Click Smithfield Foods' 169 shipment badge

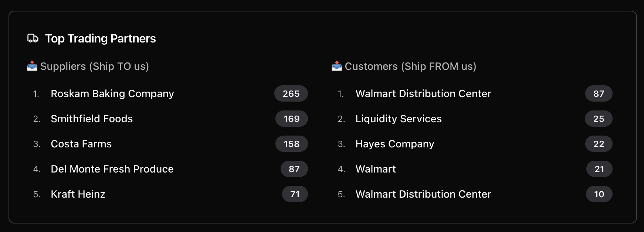click(x=291, y=119)
